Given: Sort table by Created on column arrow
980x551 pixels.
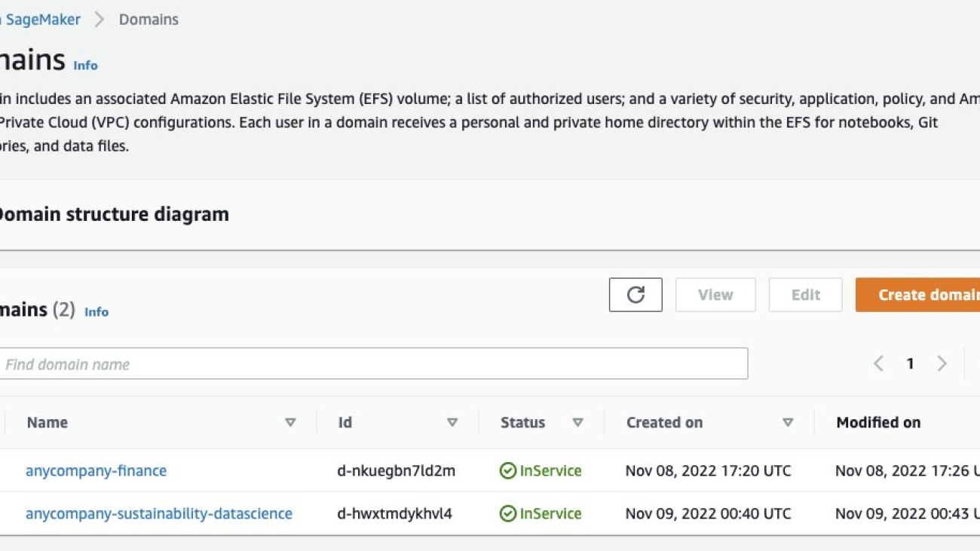Looking at the screenshot, I should coord(788,423).
